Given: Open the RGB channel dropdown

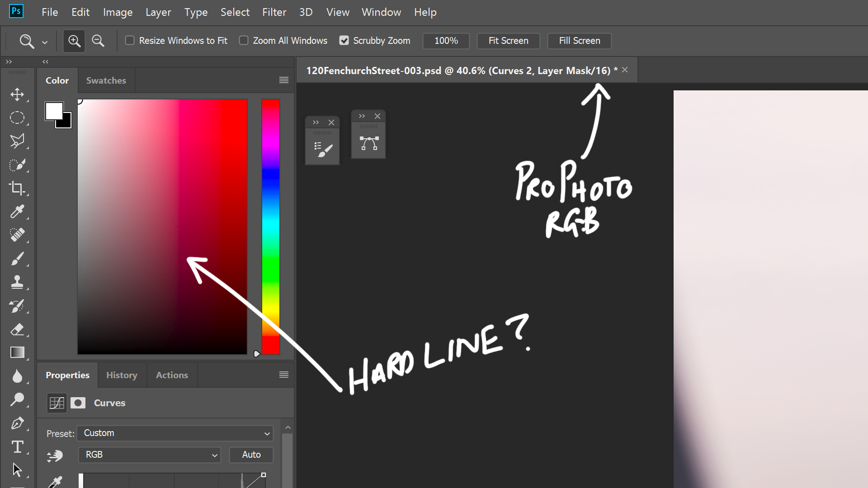Looking at the screenshot, I should pos(149,455).
